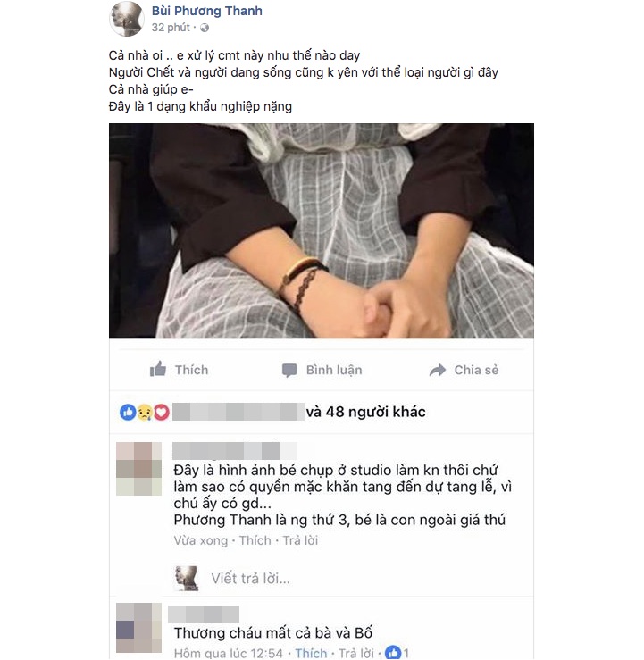
Task: Click the blue like reaction icon
Action: click(128, 412)
